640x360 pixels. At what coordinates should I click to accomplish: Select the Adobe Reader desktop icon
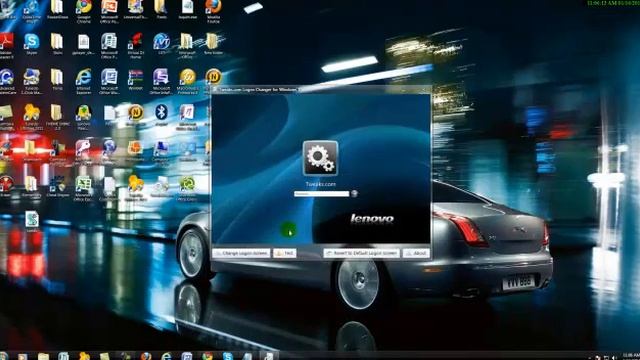point(7,46)
